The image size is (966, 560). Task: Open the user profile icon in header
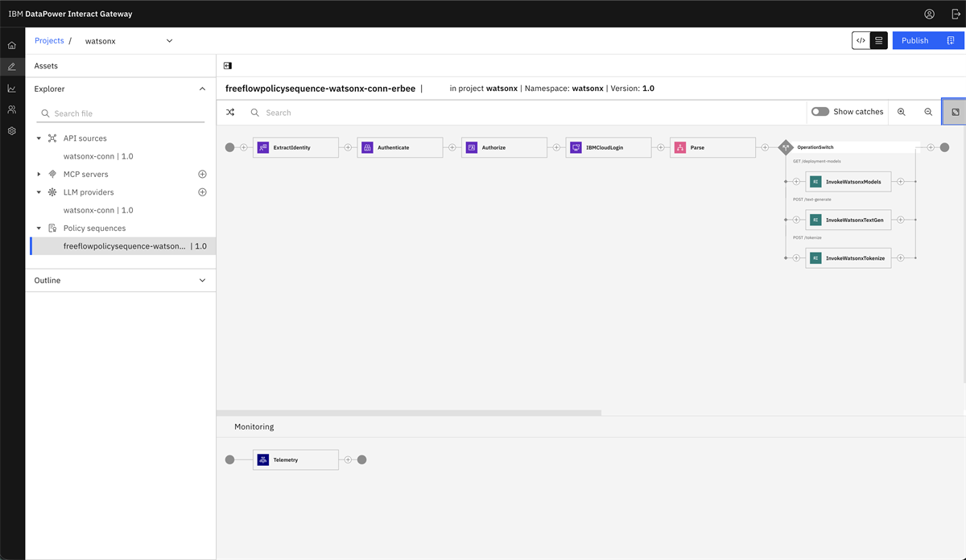(930, 14)
